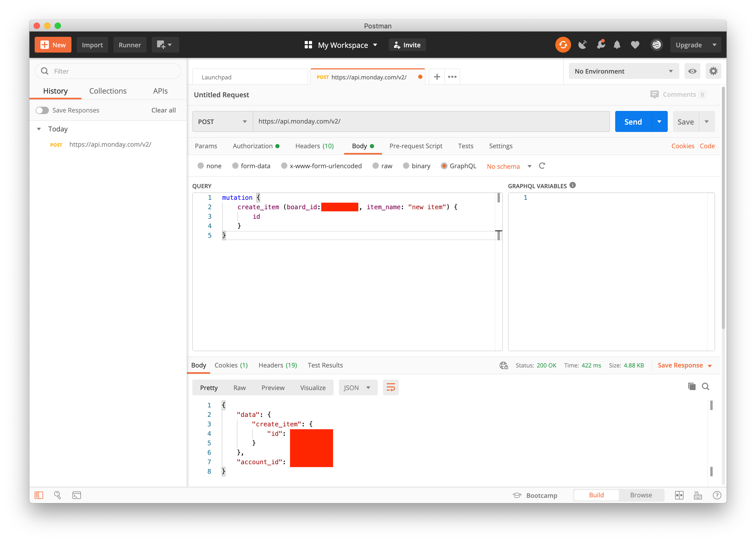Open the Params tab
Viewport: 756px width, 542px height.
pos(206,146)
